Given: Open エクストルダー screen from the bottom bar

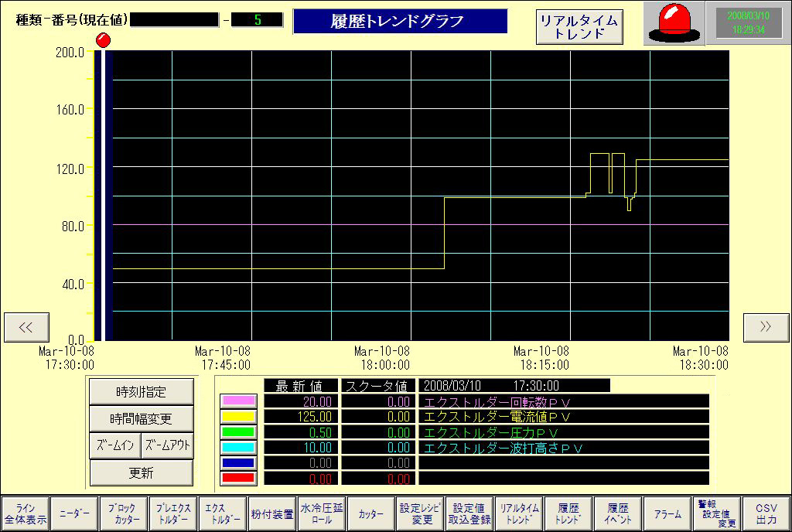Looking at the screenshot, I should tap(223, 514).
